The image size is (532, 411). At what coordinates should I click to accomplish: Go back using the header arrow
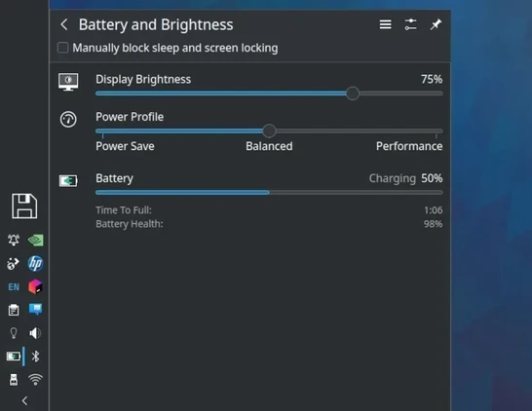pos(63,24)
